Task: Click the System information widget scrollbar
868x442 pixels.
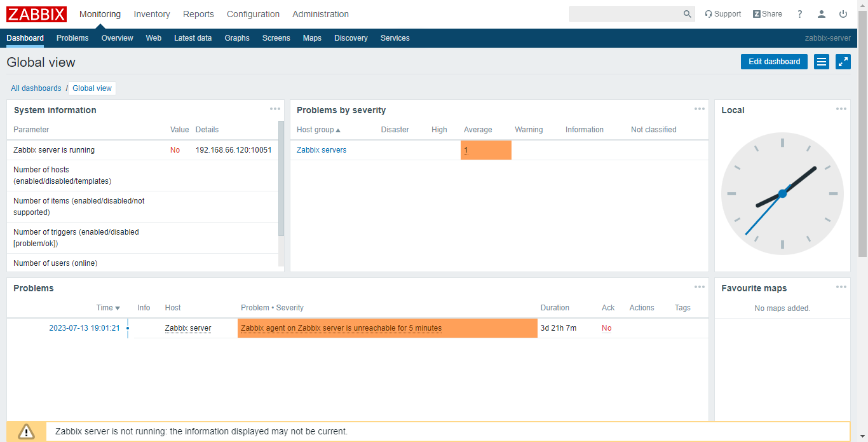Action: click(281, 179)
